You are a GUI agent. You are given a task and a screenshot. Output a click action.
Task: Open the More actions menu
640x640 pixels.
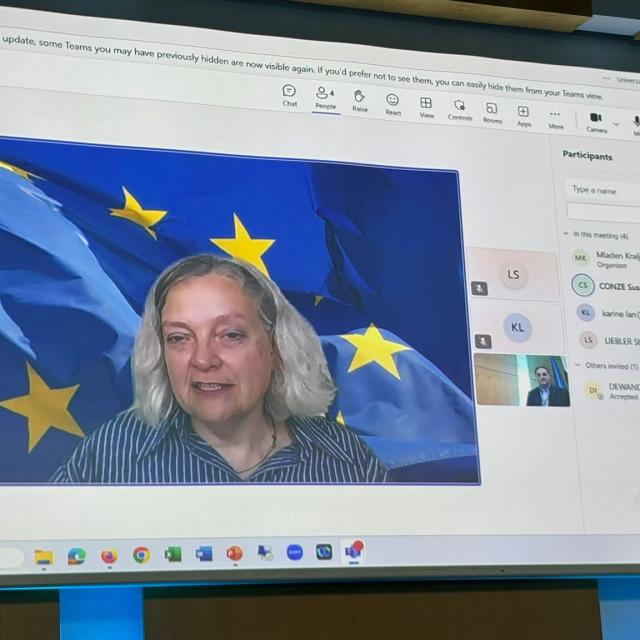(x=556, y=120)
